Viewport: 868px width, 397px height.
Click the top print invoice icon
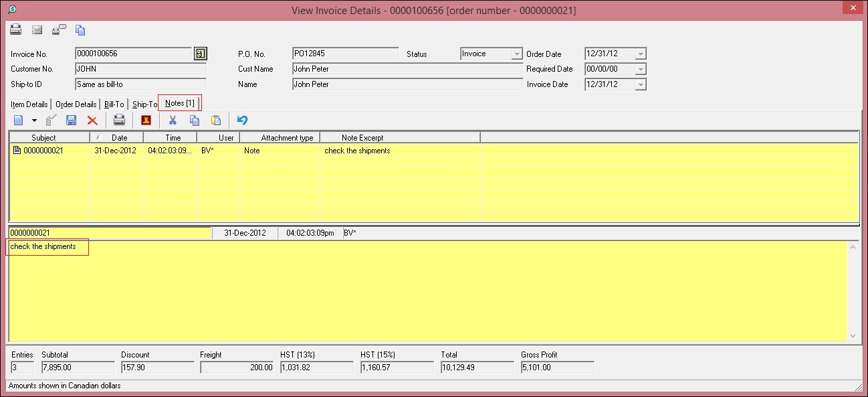click(x=15, y=29)
